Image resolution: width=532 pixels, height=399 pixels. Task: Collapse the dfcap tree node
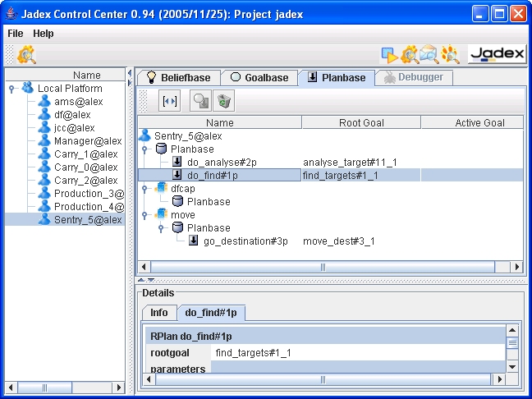[144, 189]
